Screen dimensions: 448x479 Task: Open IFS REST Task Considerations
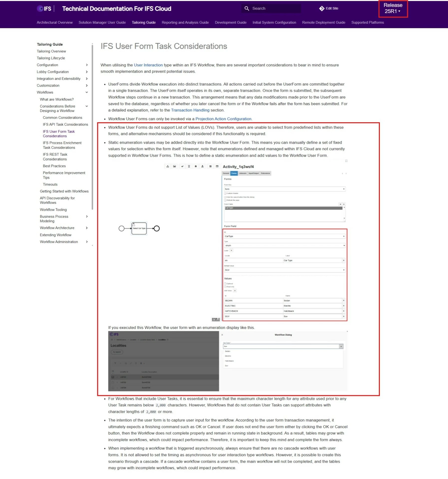55,157
